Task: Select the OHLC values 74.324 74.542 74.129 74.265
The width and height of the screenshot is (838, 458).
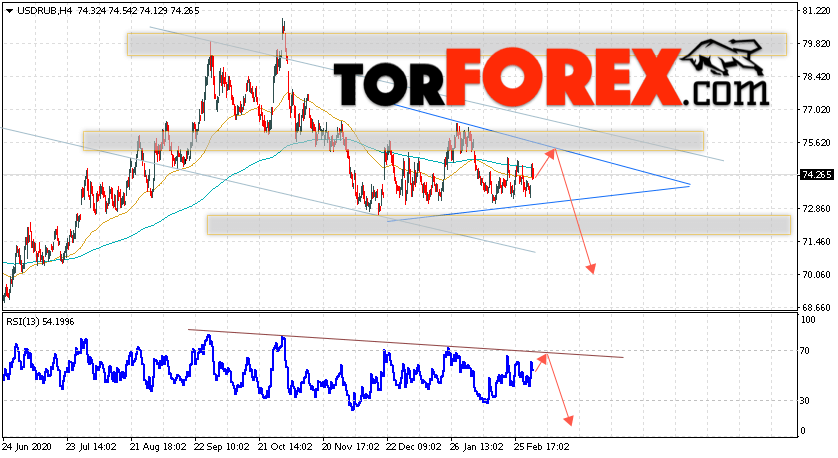Action: [x=138, y=11]
